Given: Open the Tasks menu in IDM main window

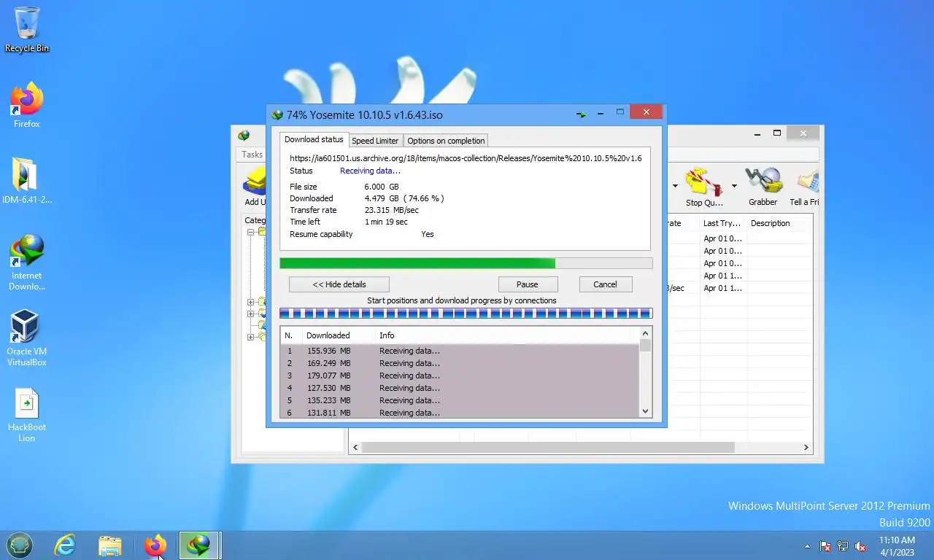Looking at the screenshot, I should (252, 155).
